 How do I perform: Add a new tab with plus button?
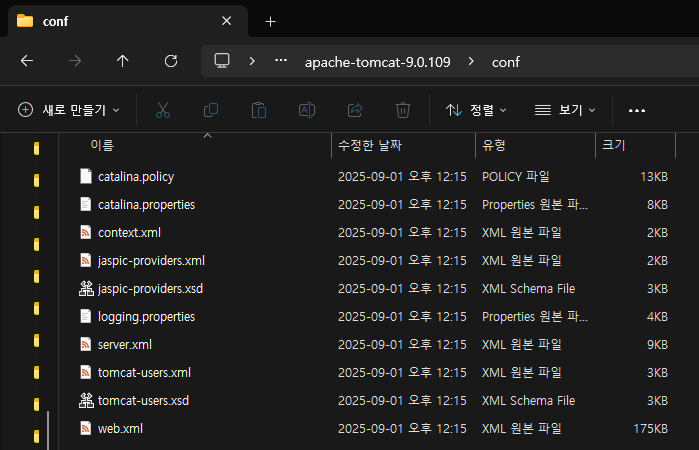[270, 21]
